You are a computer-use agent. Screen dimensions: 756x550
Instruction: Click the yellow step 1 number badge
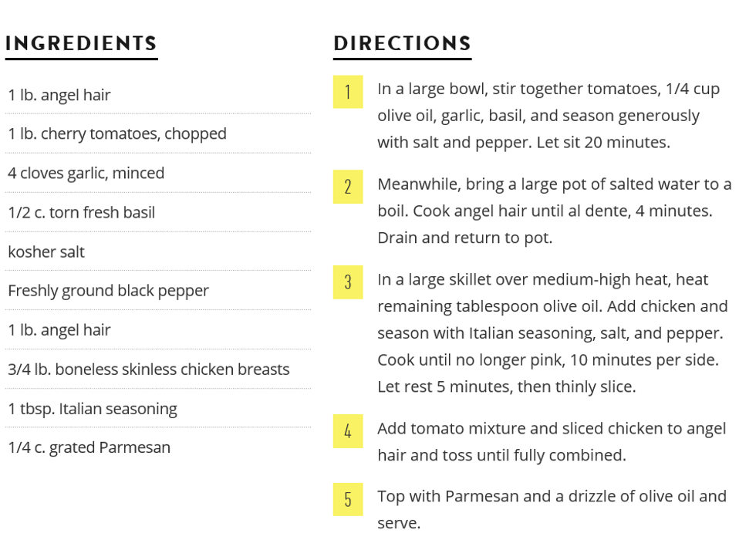point(348,92)
